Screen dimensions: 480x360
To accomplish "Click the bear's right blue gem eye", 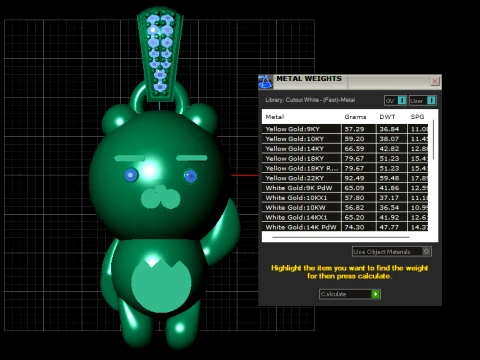I will (190, 176).
